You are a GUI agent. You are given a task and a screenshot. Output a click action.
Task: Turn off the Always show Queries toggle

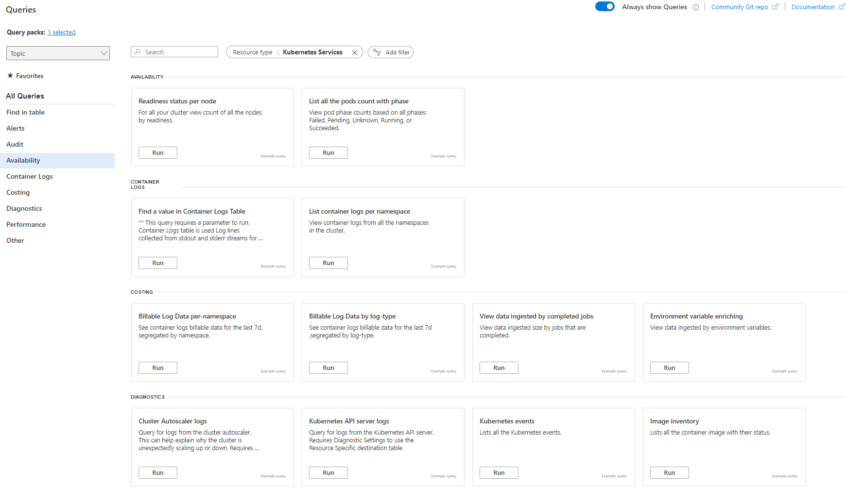604,7
